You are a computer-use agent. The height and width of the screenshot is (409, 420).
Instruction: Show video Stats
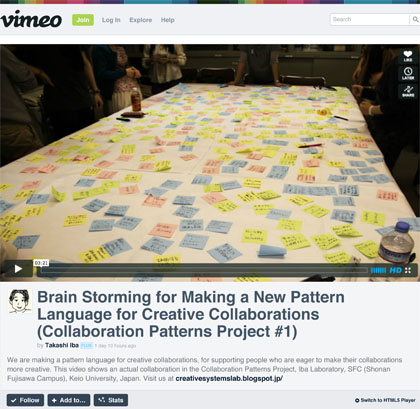pos(111,400)
